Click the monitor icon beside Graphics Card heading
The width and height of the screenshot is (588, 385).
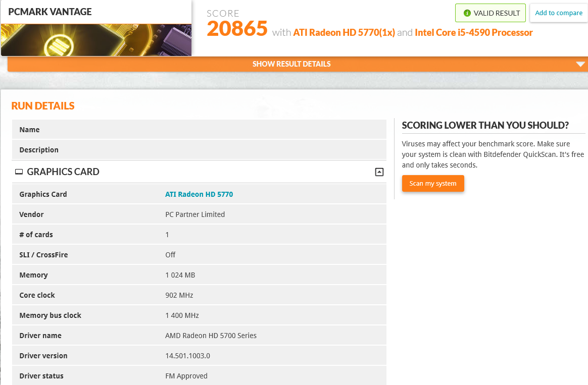point(19,172)
